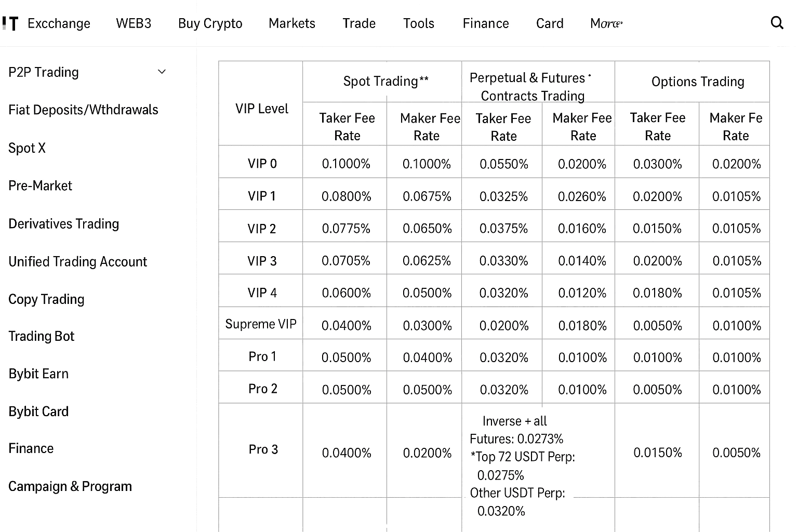Screen dimensions: 798x532
Task: Click Trading Bot in the sidebar
Action: point(41,336)
